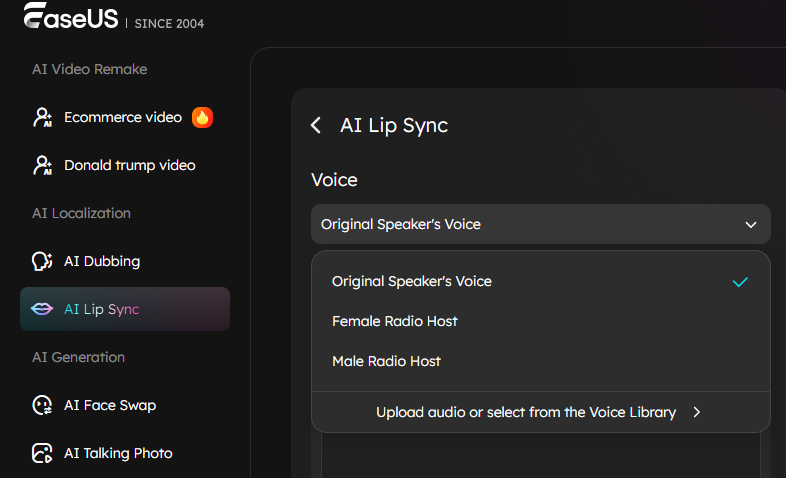Click Upload audio or select from Voice Library
This screenshot has width=786, height=478.
pyautogui.click(x=541, y=412)
